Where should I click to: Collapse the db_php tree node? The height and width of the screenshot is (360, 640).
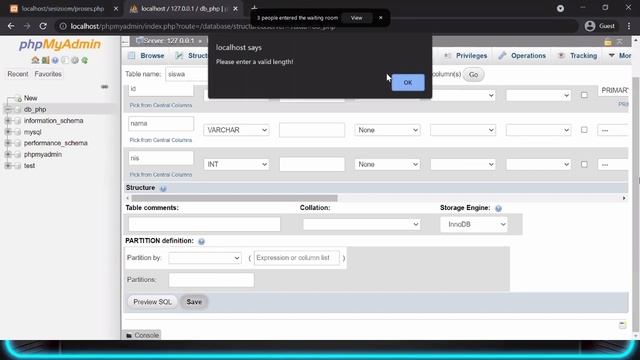8,109
